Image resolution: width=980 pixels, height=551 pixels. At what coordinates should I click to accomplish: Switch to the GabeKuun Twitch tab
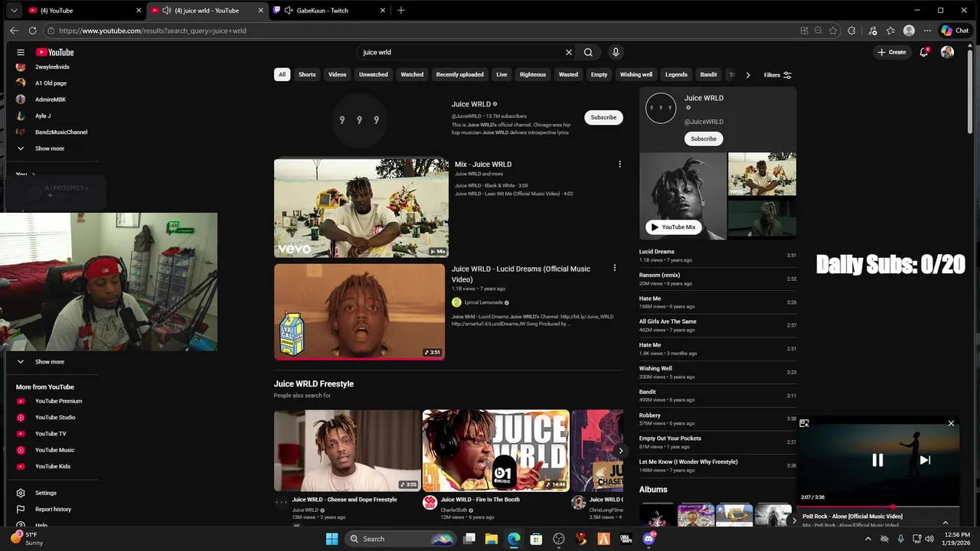point(329,11)
